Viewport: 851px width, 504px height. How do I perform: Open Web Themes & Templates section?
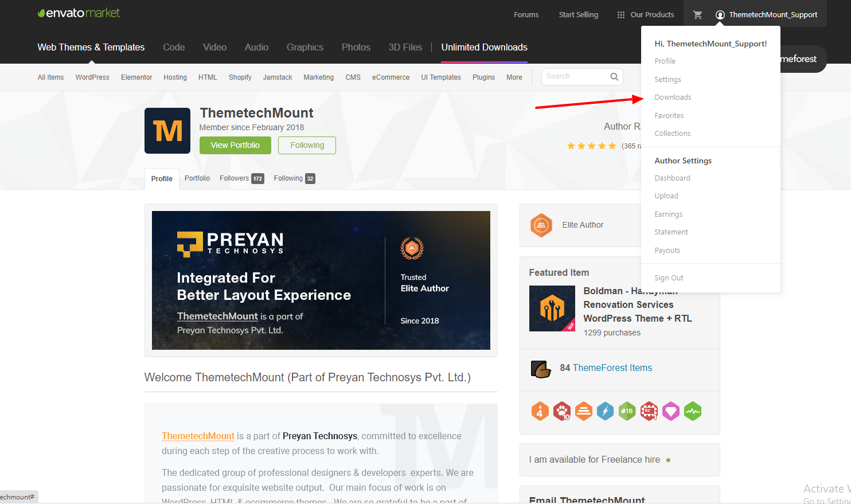pyautogui.click(x=91, y=48)
